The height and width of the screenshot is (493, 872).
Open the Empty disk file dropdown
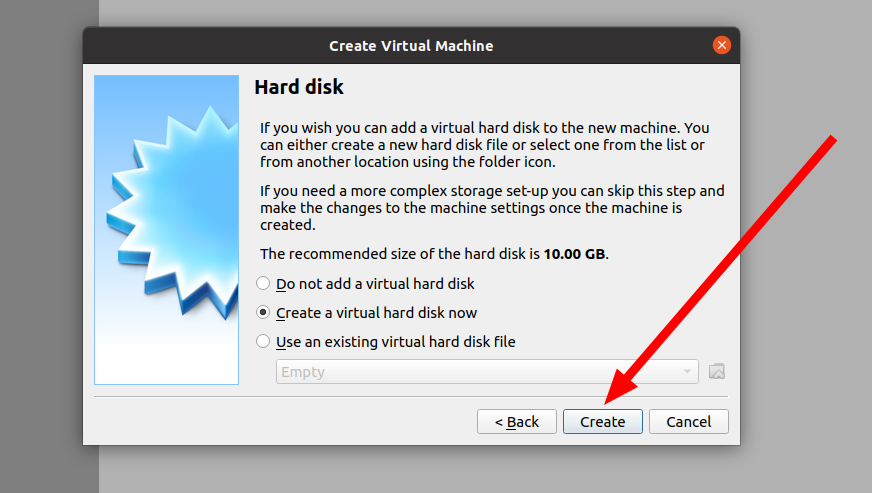[480, 372]
